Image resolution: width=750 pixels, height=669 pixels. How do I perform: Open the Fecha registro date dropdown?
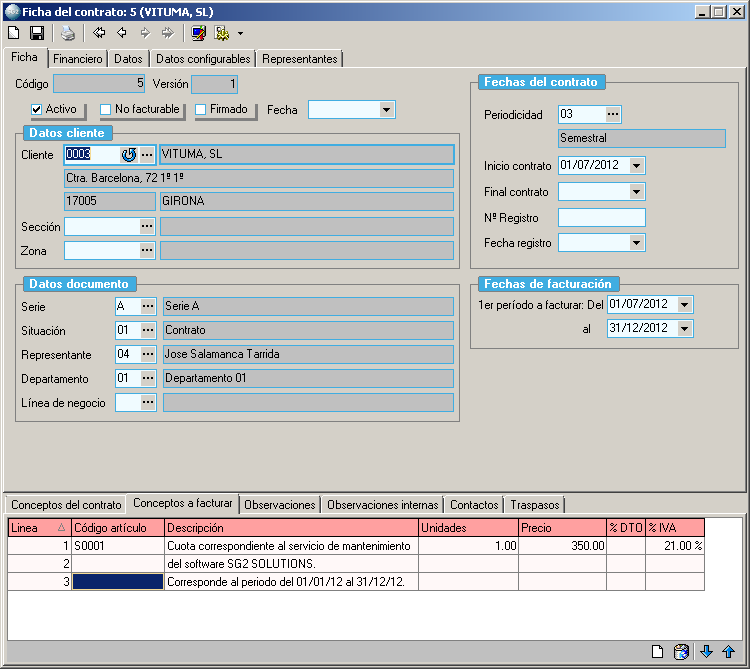636,242
